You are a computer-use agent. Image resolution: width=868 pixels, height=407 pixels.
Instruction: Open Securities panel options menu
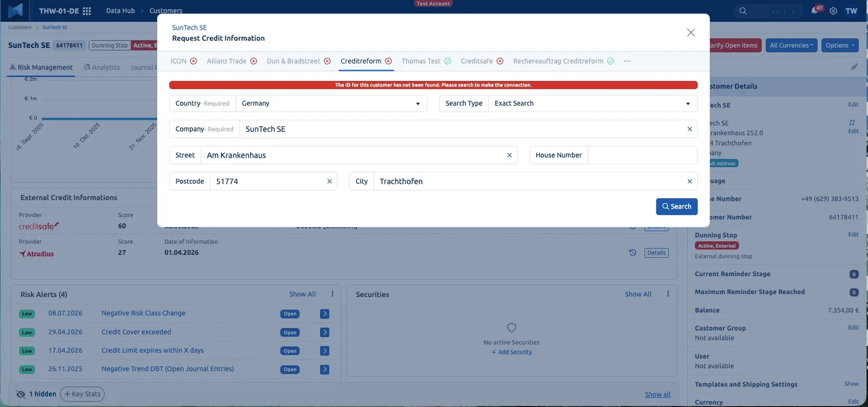[668, 294]
